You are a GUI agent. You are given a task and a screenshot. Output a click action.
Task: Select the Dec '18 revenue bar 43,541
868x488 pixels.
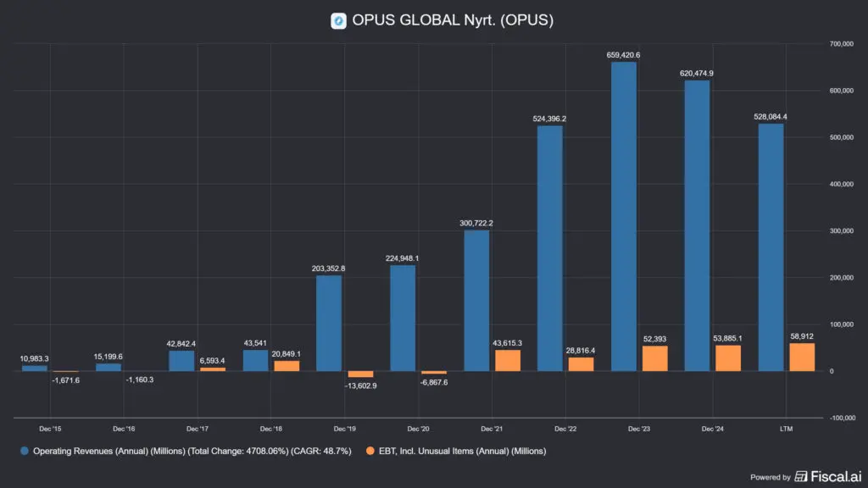255,361
